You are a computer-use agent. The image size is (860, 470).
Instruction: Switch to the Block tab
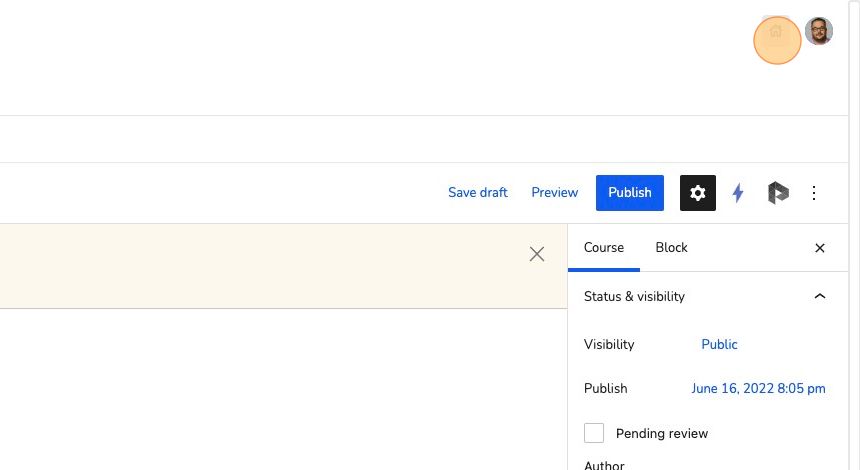coord(671,247)
